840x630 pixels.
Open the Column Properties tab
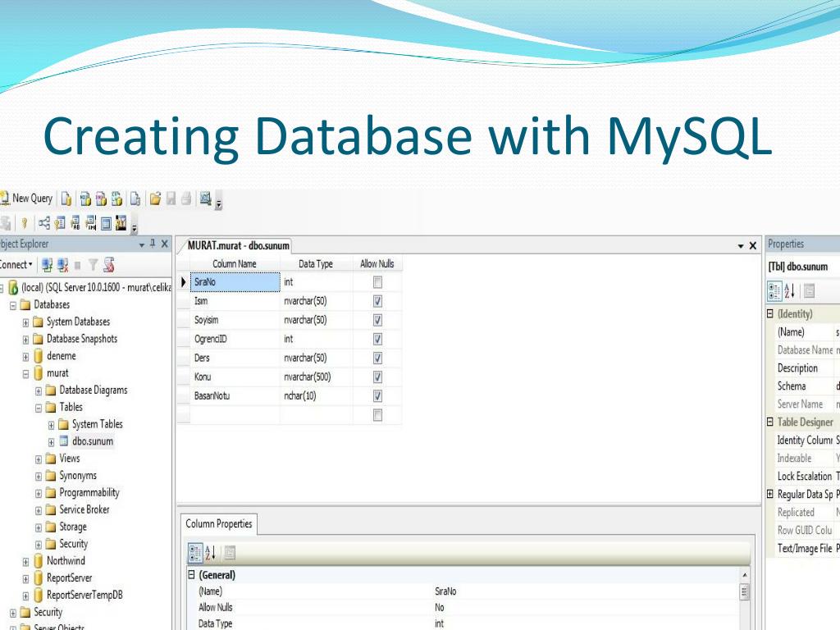(218, 524)
